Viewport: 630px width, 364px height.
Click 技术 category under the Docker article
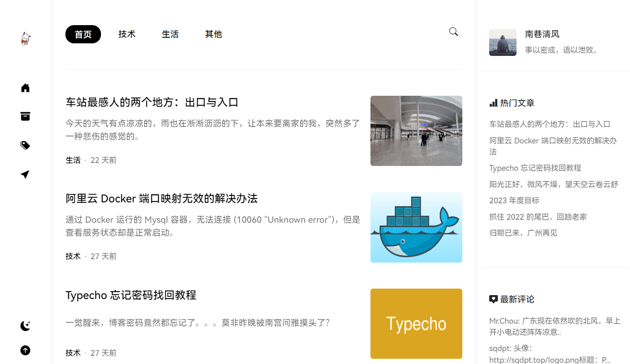click(73, 256)
